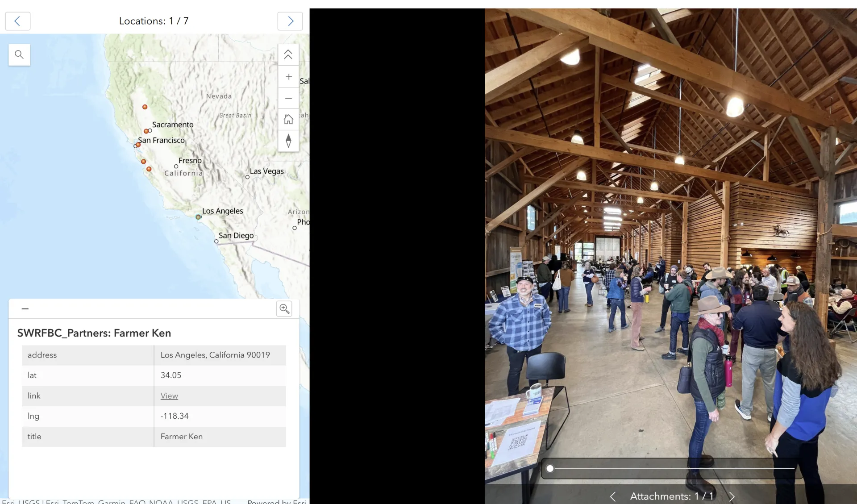The image size is (857, 504).
Task: Zoom out of the map
Action: tap(288, 98)
